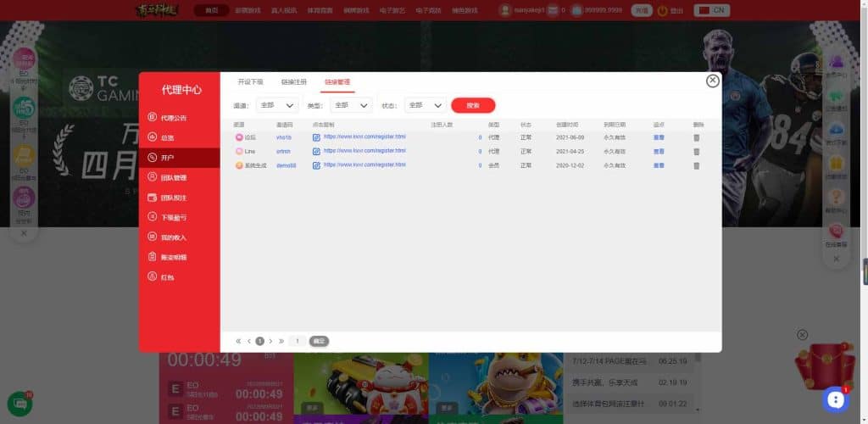Go to the last page with double-right arrow
The image size is (868, 424).
pos(281,342)
